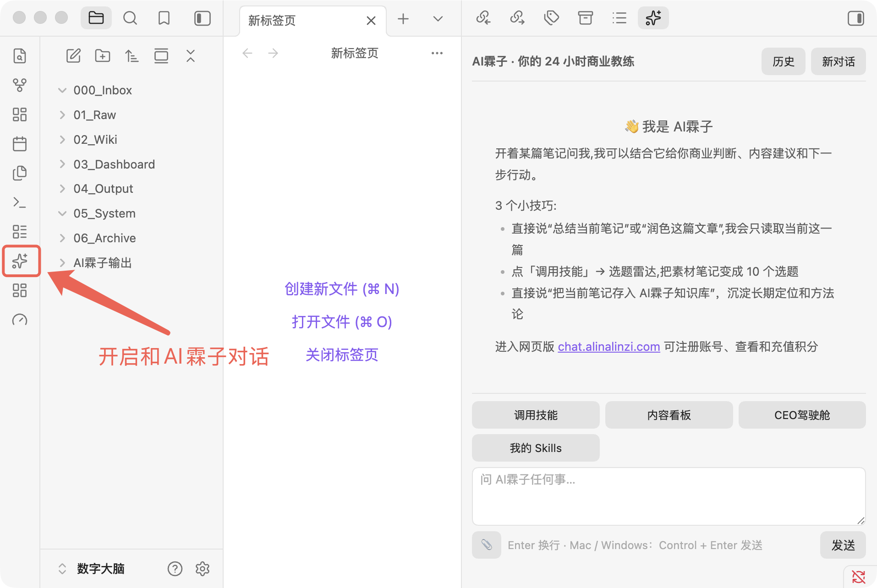Open quick switcher file-search ribbon icon
877x588 pixels.
(20, 56)
